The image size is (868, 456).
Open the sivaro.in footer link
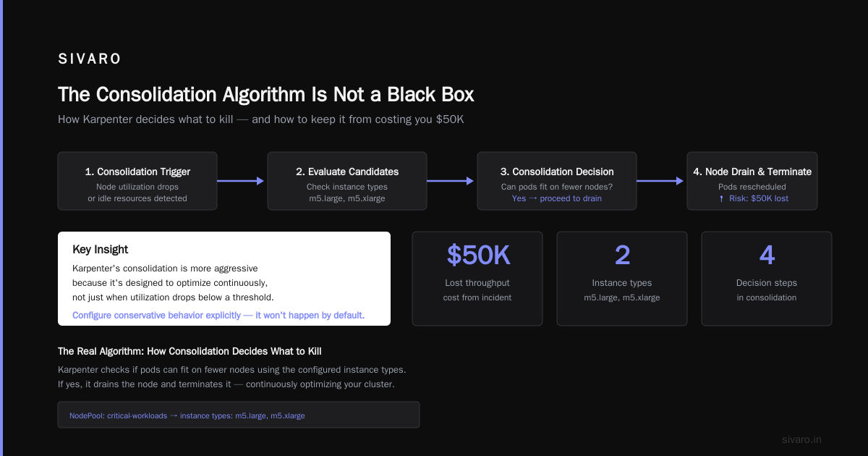pyautogui.click(x=801, y=439)
